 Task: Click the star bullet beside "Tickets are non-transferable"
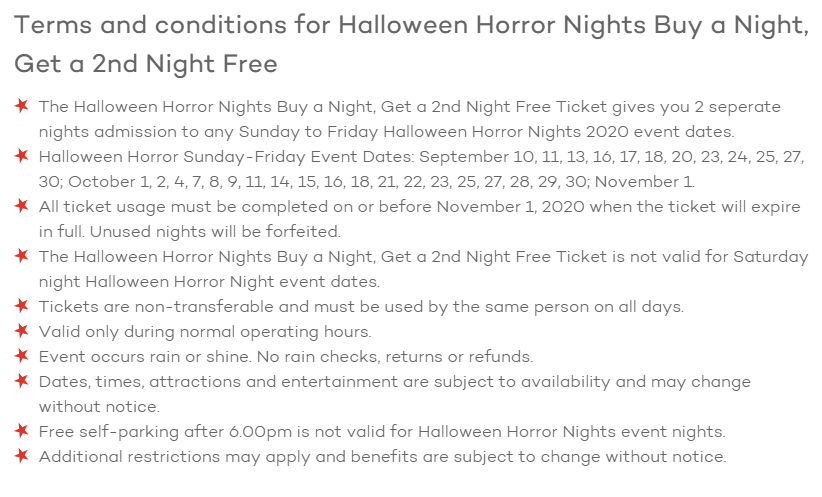tap(21, 305)
